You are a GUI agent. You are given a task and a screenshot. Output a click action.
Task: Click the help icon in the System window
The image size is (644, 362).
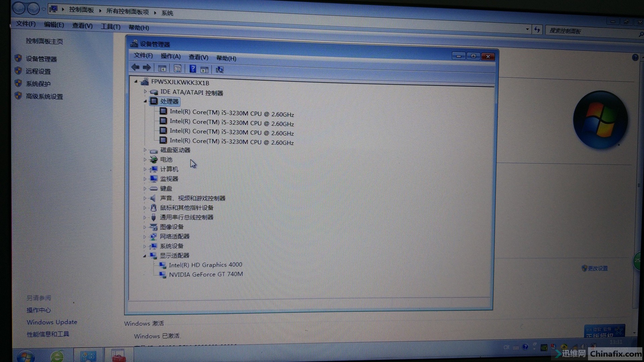(x=635, y=57)
